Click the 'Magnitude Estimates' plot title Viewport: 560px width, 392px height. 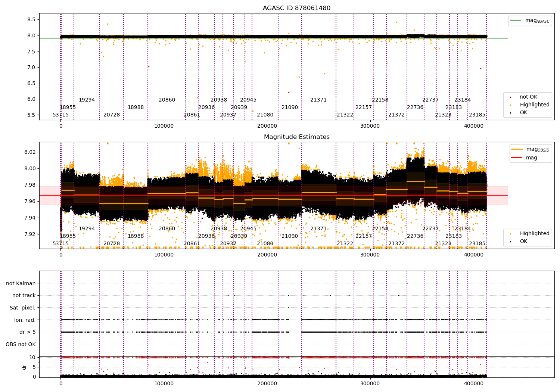296,137
